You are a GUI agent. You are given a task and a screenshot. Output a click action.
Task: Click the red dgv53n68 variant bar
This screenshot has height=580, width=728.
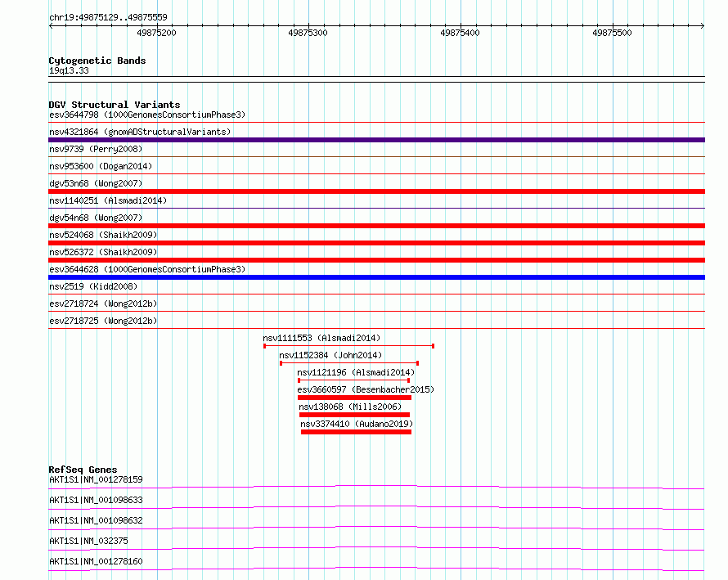(376, 191)
